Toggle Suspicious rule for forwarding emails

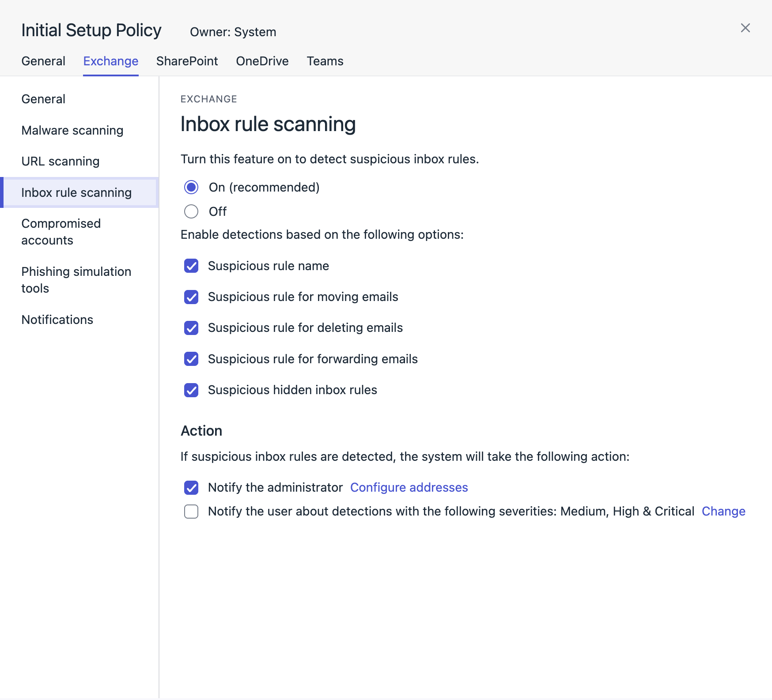(x=191, y=359)
